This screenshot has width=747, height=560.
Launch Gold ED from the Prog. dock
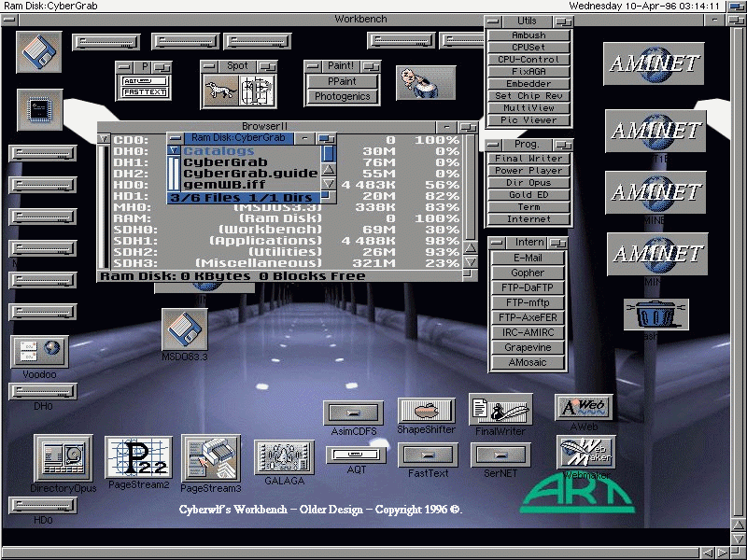pos(529,195)
